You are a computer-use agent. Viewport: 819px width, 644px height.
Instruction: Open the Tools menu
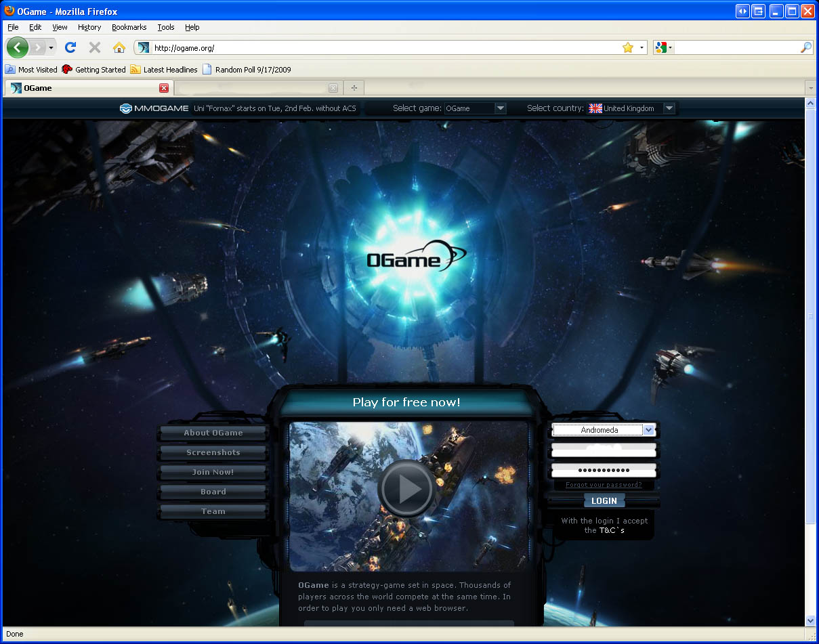[166, 27]
